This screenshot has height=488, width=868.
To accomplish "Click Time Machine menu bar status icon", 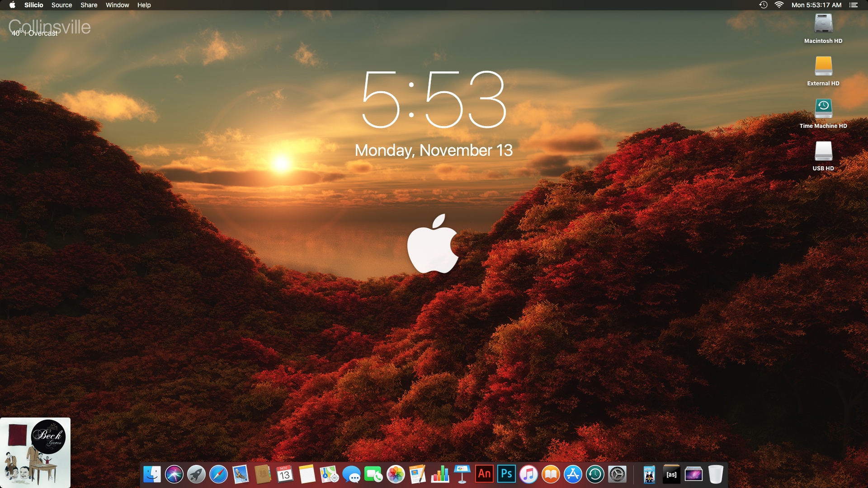I will click(x=763, y=5).
